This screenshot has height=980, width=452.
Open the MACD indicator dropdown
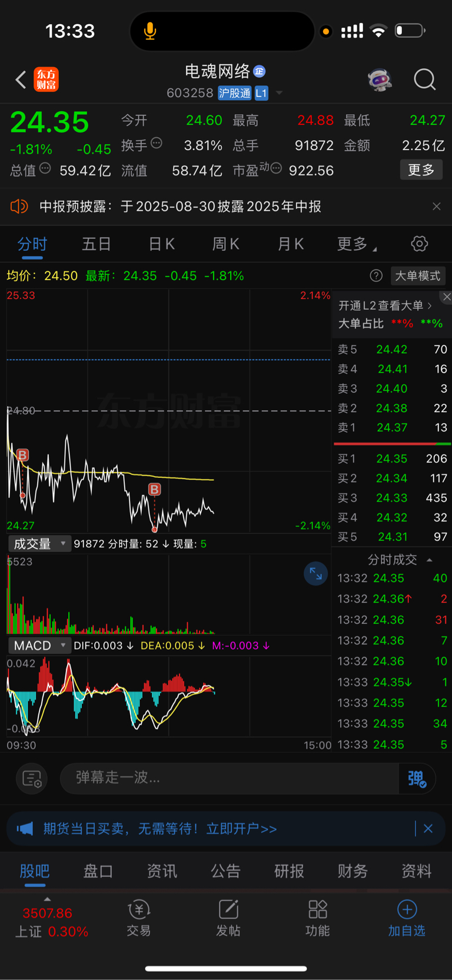pos(39,646)
